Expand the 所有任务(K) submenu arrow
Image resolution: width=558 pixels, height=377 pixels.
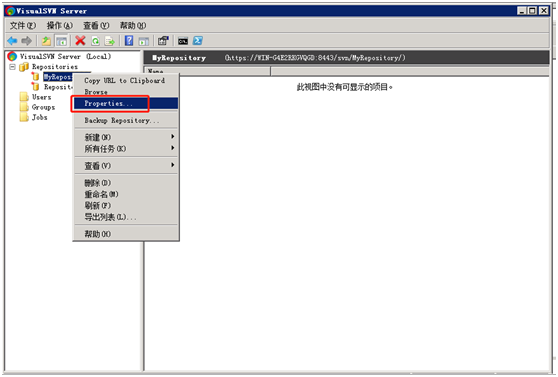173,148
